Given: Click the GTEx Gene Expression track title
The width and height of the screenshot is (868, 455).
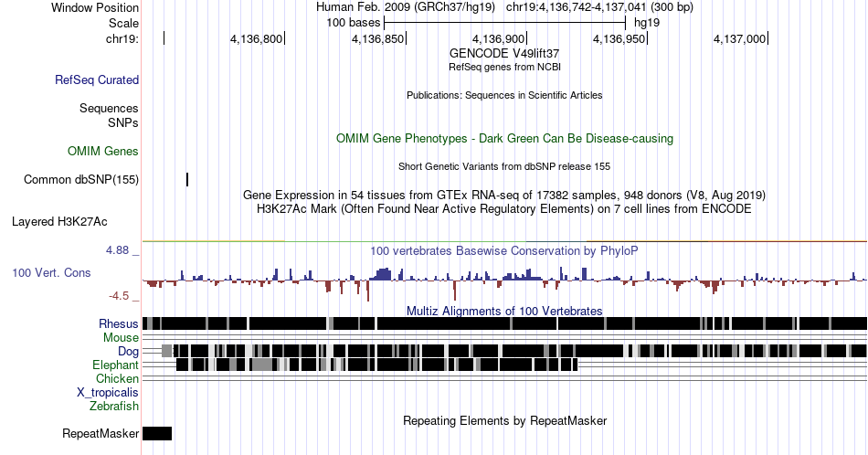Looking at the screenshot, I should [504, 195].
